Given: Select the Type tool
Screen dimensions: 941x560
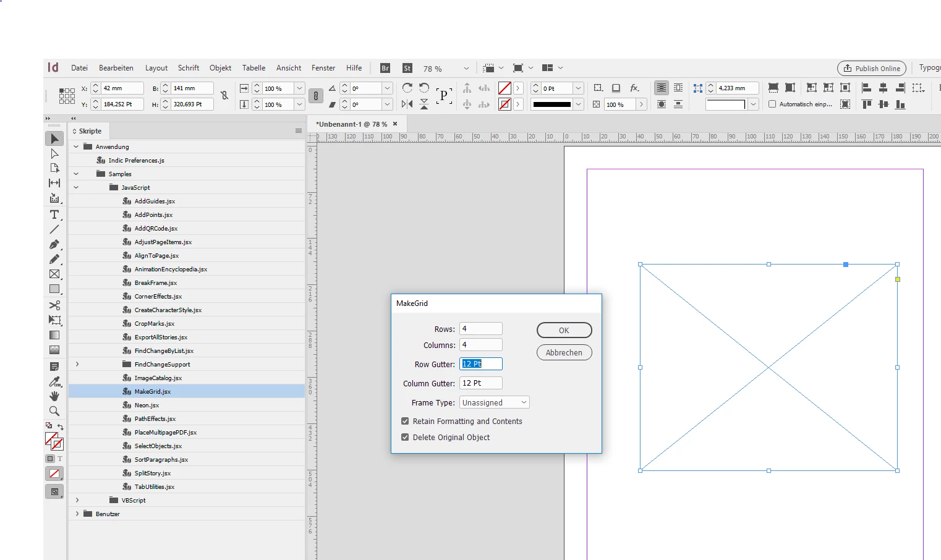Looking at the screenshot, I should 54,214.
